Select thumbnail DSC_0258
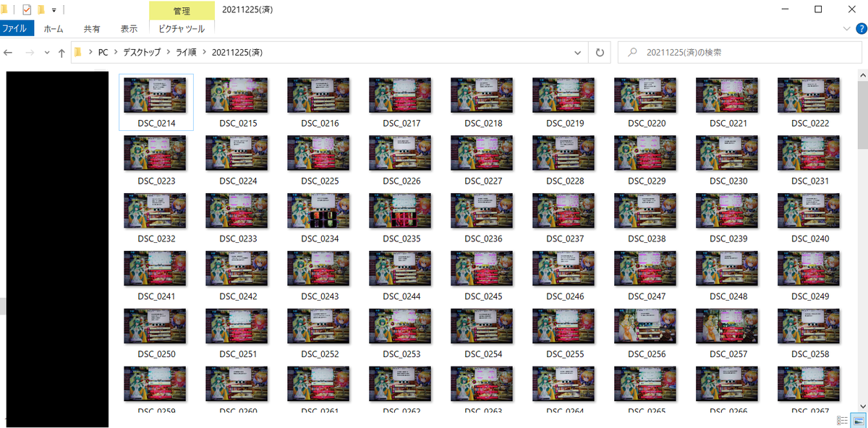The image size is (868, 428). tap(809, 327)
